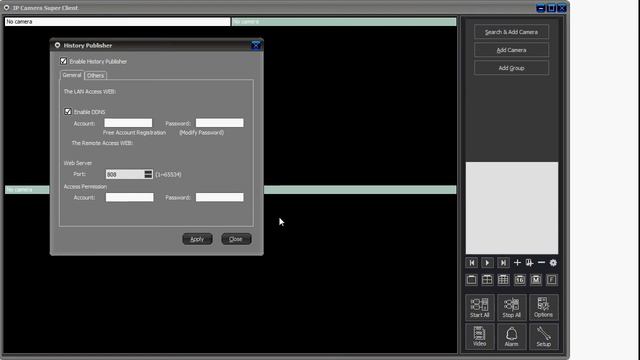This screenshot has height=360, width=640.
Task: Click the Access Permission Account field
Action: [130, 198]
